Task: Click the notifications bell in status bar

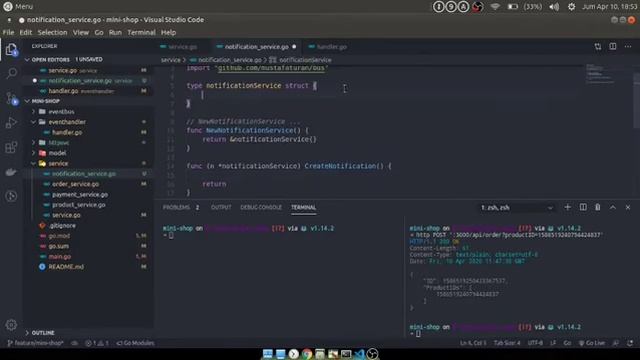Action: click(x=630, y=343)
